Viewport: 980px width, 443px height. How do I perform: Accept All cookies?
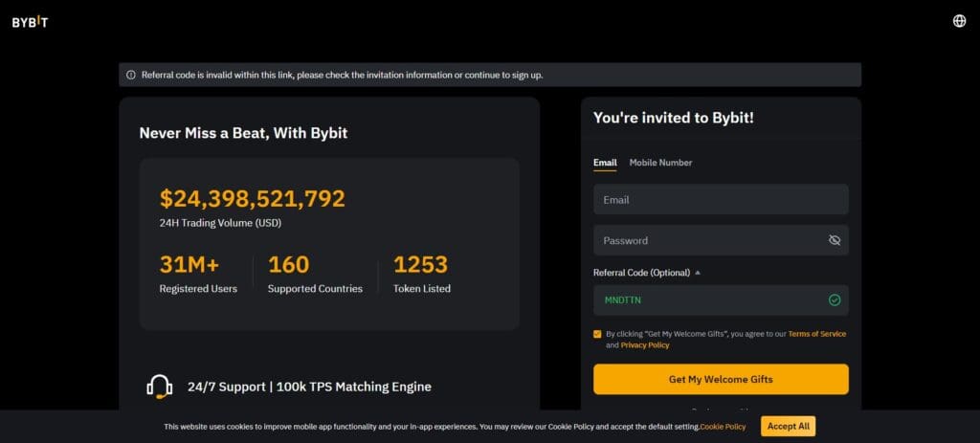click(x=789, y=426)
